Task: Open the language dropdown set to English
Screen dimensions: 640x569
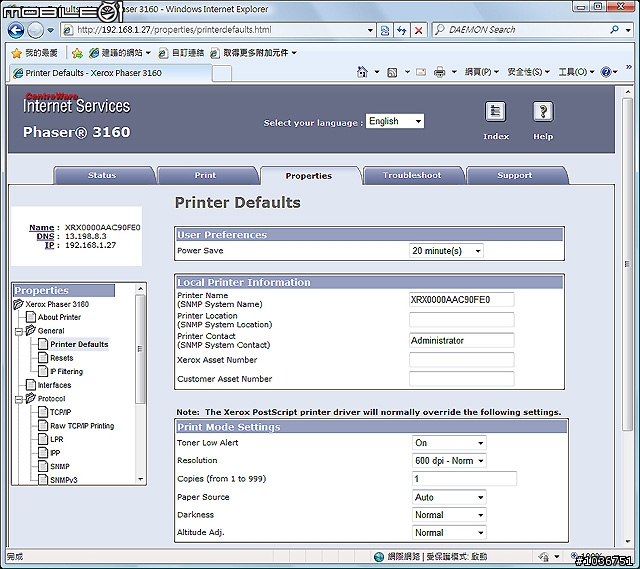Action: click(395, 121)
